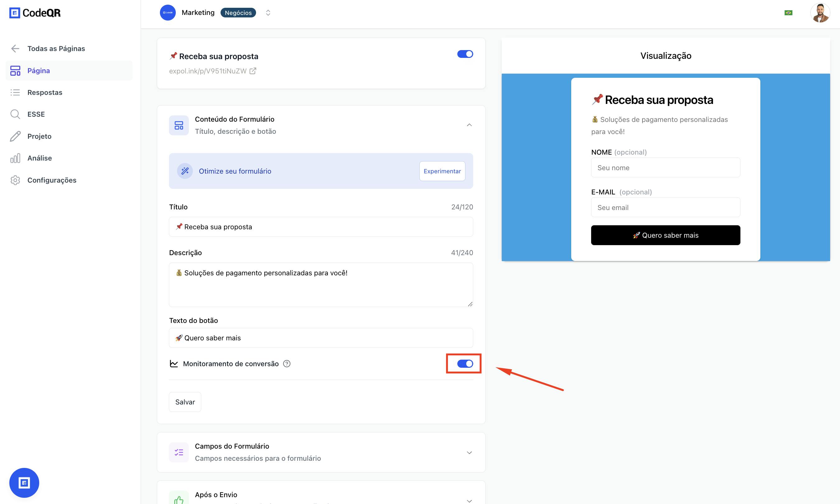Click the Respostas list icon
Viewport: 840px width, 504px height.
pyautogui.click(x=15, y=92)
